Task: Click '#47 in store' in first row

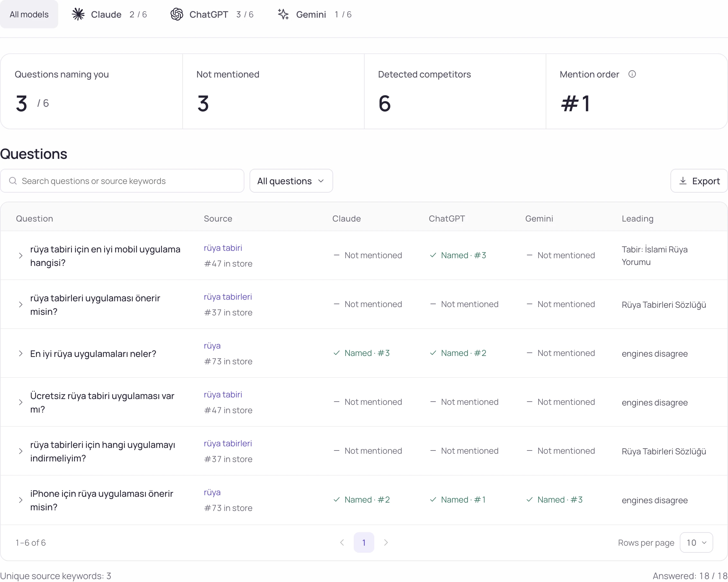Action: point(228,264)
